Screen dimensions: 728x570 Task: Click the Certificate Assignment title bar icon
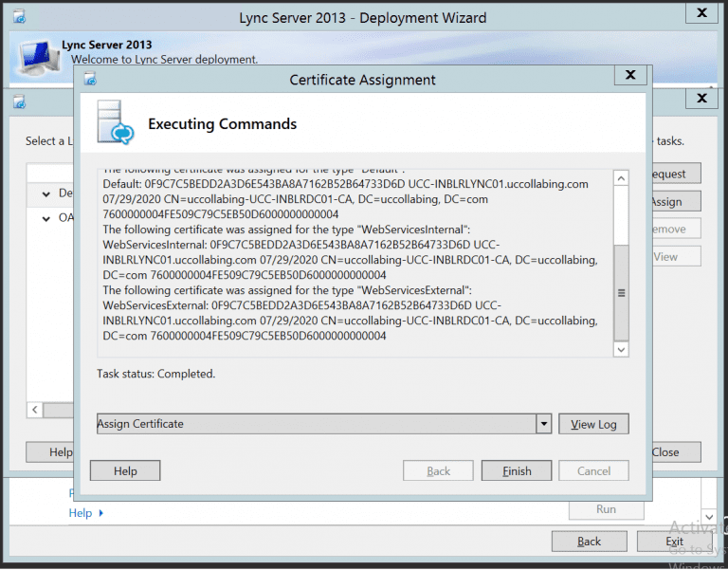(90, 80)
